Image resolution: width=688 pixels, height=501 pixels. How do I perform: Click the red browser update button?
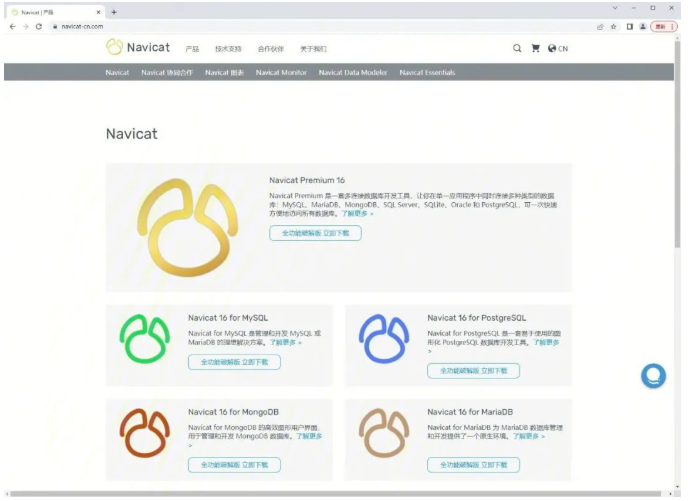click(x=663, y=27)
